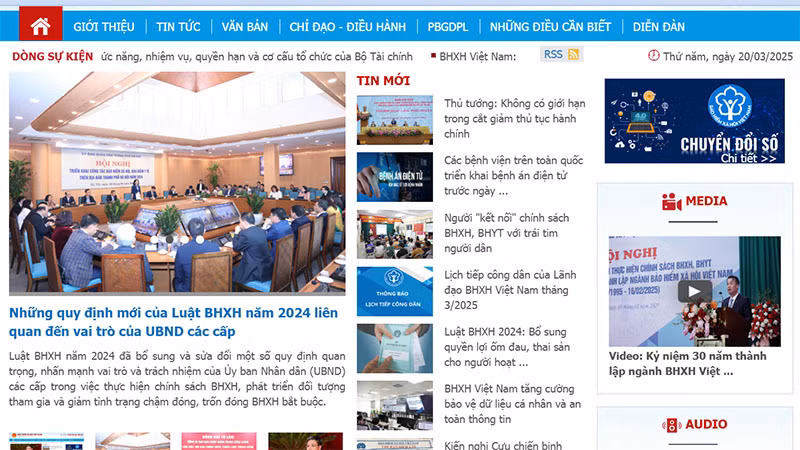Screen dimensions: 800x450
Task: Open the main conference room photo
Action: point(177,184)
